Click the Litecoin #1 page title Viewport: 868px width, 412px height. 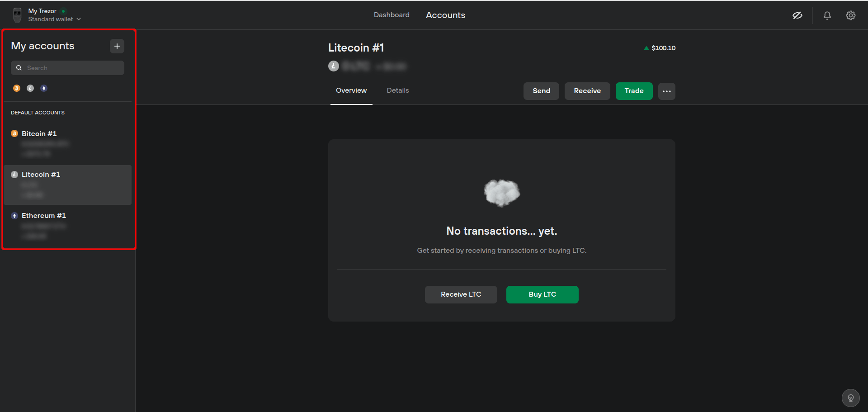pyautogui.click(x=356, y=47)
